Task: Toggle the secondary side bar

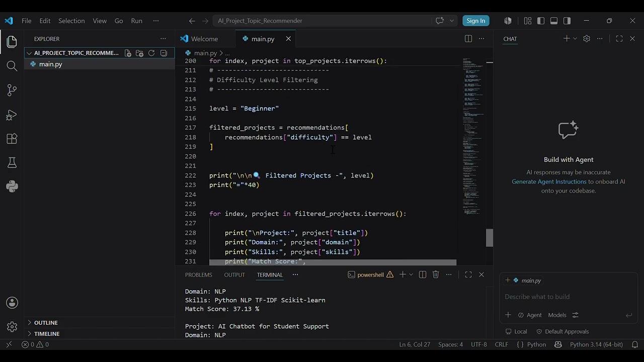Action: pos(567,21)
